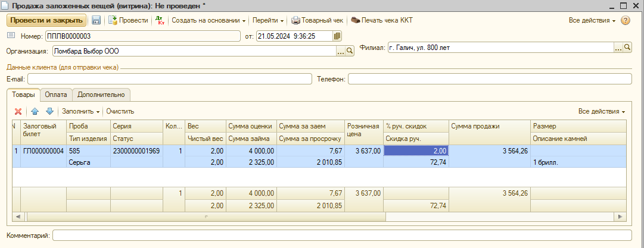The image size is (644, 248).
Task: Move row up with blue arrow
Action: point(35,111)
